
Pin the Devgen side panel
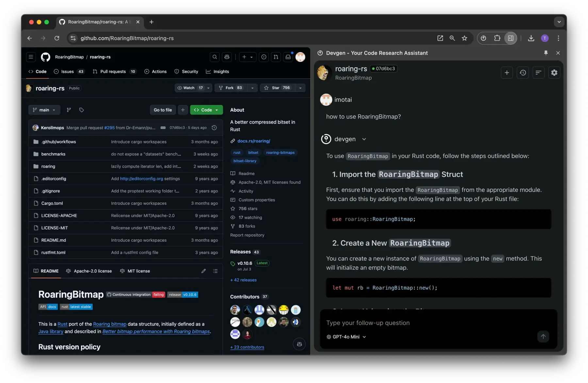[x=546, y=53]
